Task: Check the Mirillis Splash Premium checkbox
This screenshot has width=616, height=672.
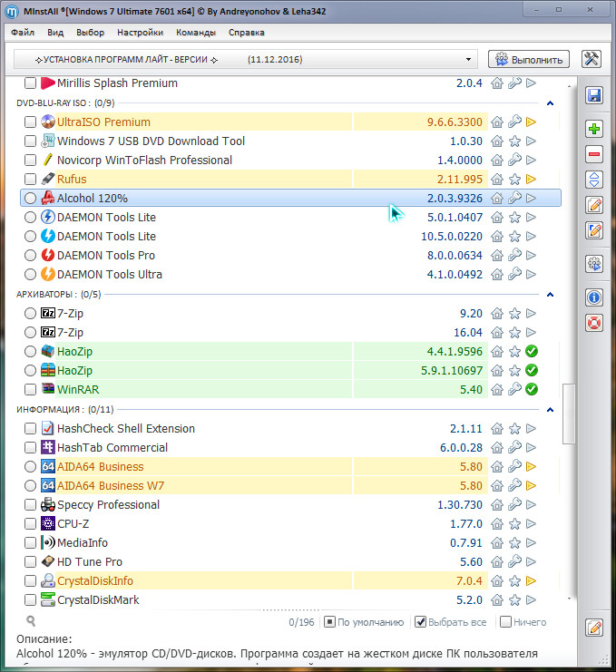Action: 30,83
